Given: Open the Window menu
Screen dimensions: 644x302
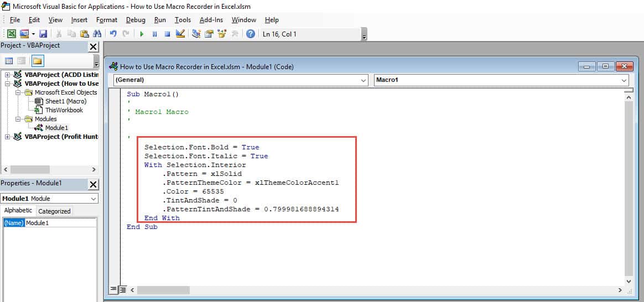Looking at the screenshot, I should coord(244,20).
